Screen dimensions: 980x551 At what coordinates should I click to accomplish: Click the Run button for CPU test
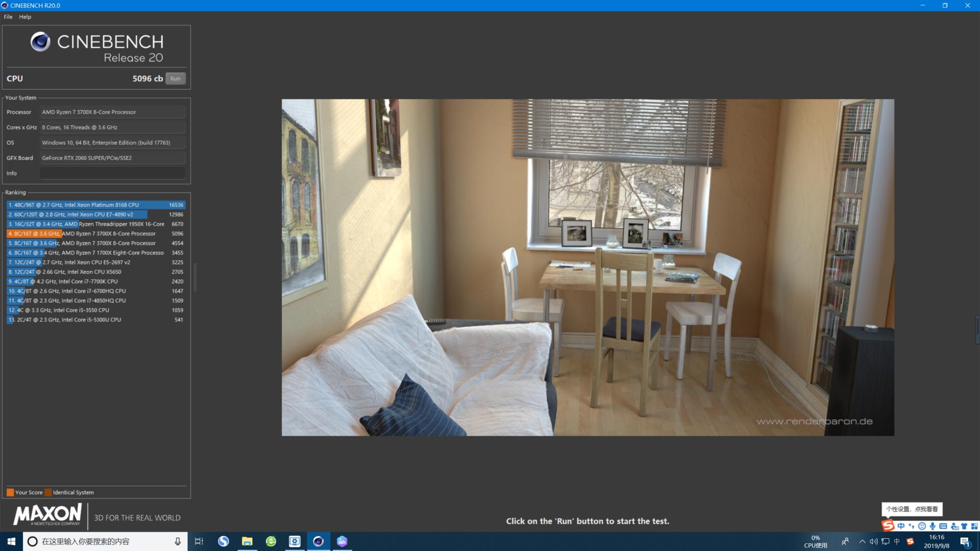(x=175, y=79)
